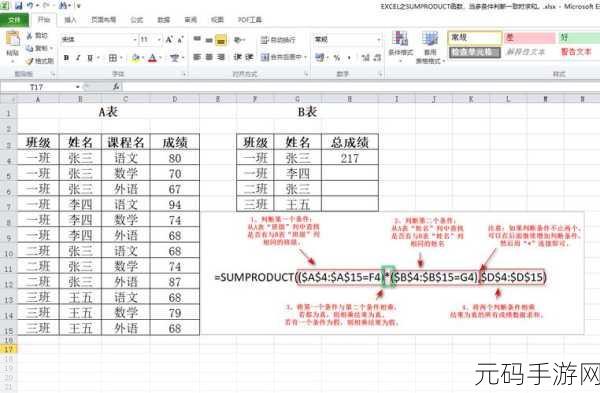Screen dimensions: 600x393
Task: Click the Borders grid icon
Action: 112,58
